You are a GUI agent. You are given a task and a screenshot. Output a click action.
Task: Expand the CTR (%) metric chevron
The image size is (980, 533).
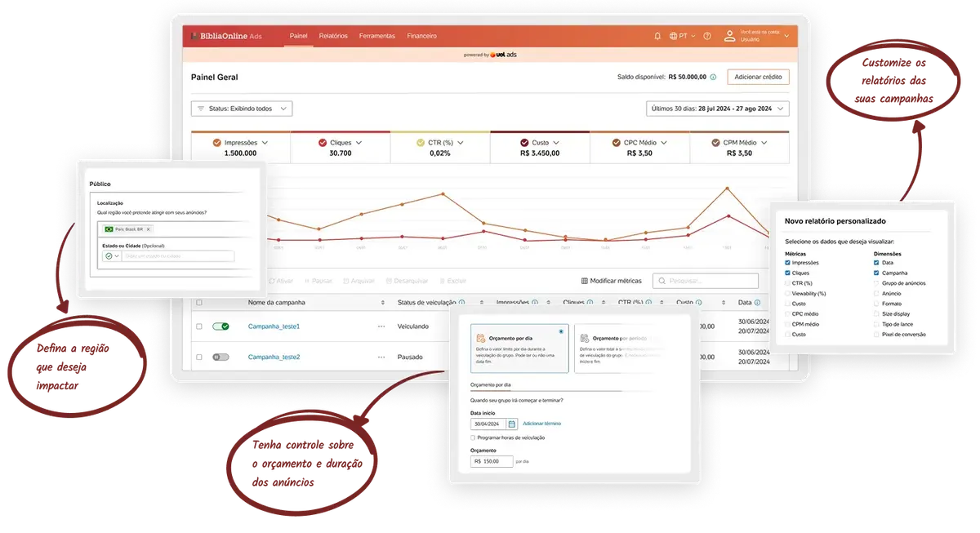pos(461,142)
